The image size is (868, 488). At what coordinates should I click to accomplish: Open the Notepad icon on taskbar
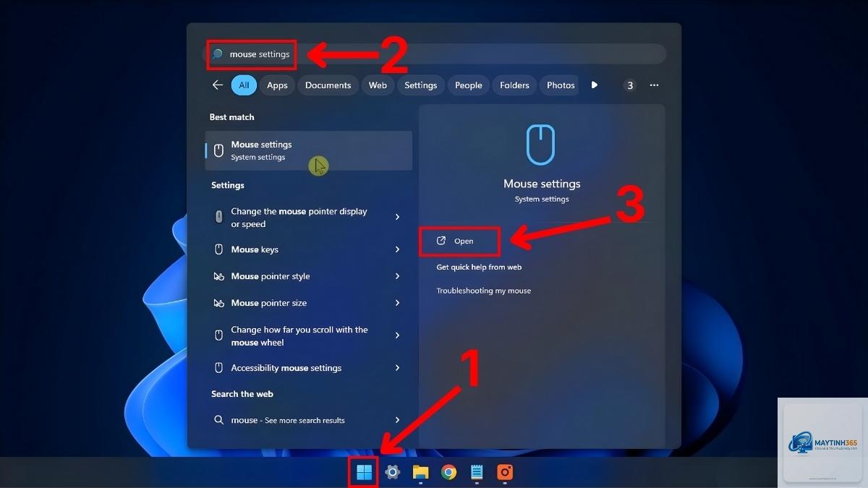[477, 473]
